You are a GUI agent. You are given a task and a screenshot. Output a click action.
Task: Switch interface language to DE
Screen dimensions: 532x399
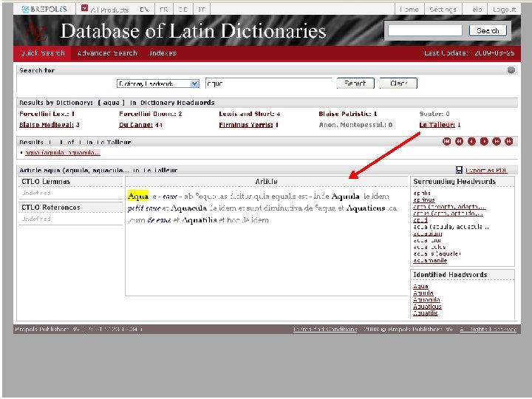point(183,10)
